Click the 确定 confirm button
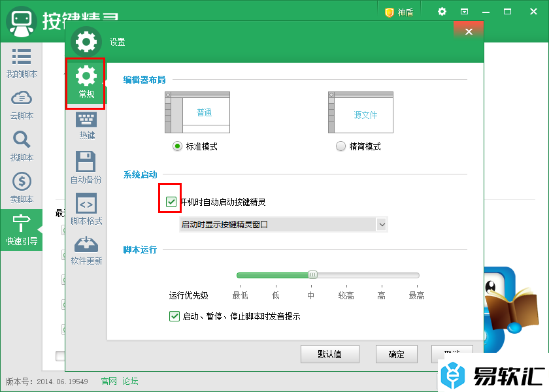Image resolution: width=549 pixels, height=392 pixels. coord(396,354)
